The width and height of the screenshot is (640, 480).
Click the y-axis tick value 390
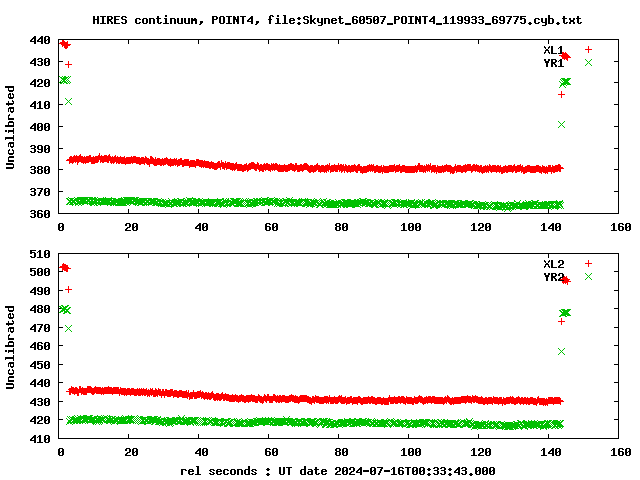point(40,149)
